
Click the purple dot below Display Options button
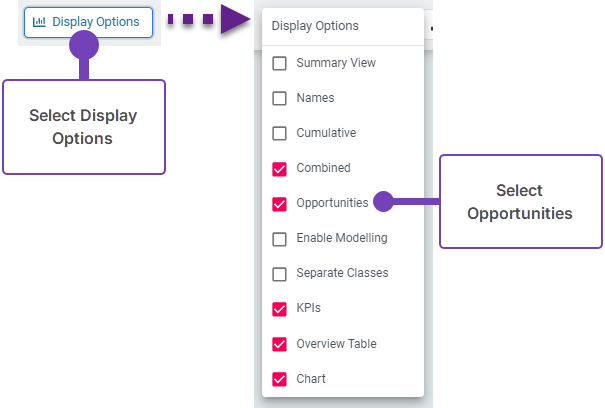[x=85, y=46]
